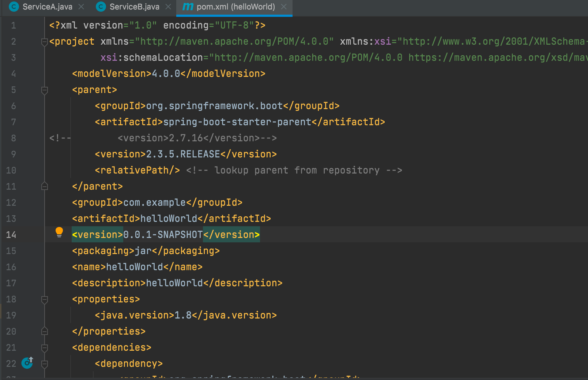
Task: Click the 0.0.1-SNAPSHOT version value
Action: click(x=163, y=235)
